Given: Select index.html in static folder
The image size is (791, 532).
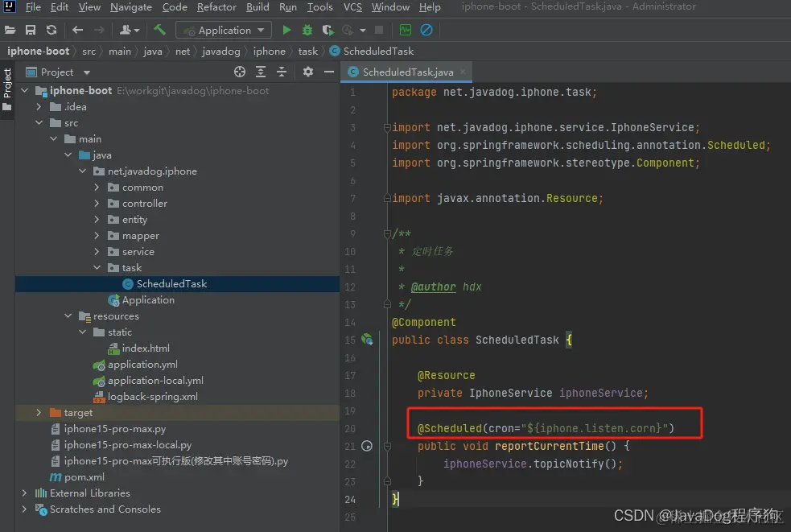Looking at the screenshot, I should coord(139,348).
